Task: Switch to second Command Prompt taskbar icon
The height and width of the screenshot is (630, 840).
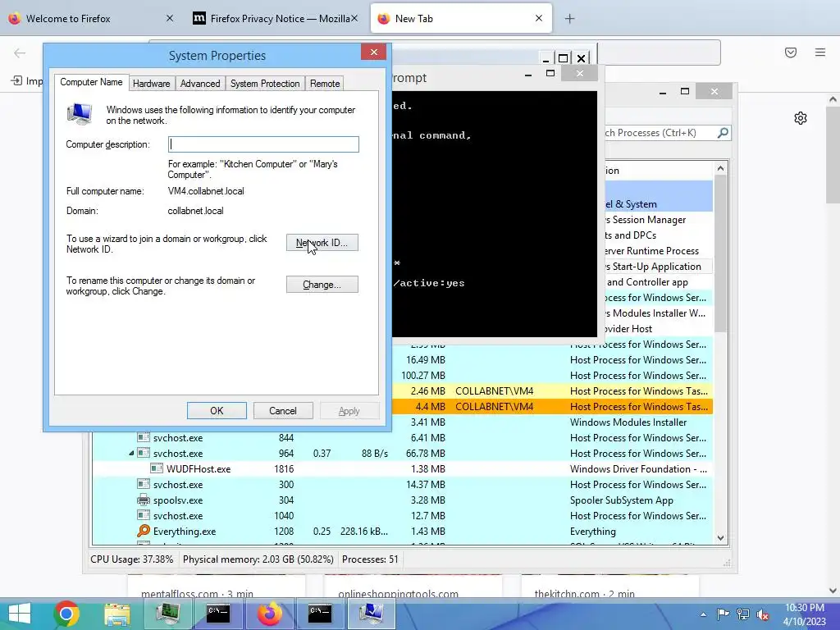Action: click(320, 614)
